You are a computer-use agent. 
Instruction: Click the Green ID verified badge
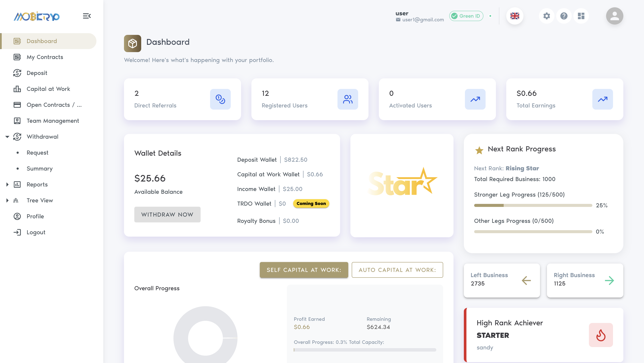pos(466,16)
